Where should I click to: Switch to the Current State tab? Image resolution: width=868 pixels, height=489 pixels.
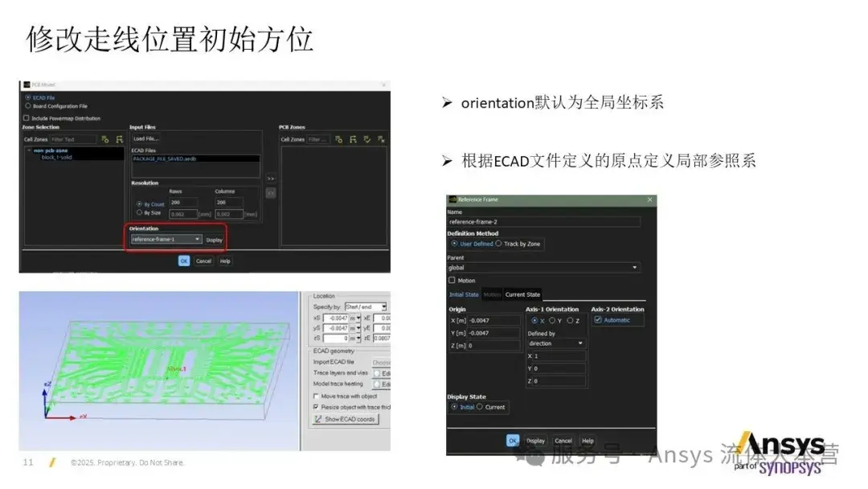click(522, 294)
